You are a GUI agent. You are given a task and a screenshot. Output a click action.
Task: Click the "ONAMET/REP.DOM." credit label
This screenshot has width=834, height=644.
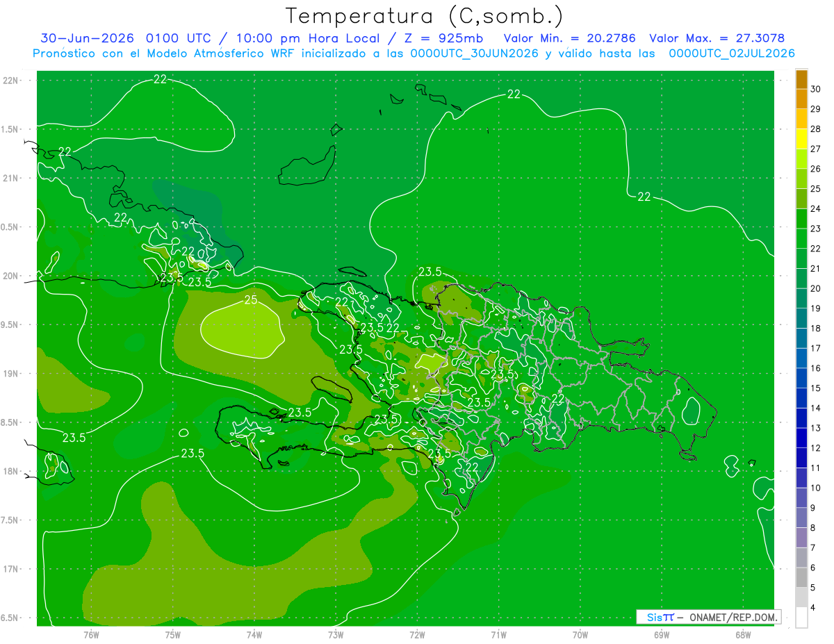734,617
